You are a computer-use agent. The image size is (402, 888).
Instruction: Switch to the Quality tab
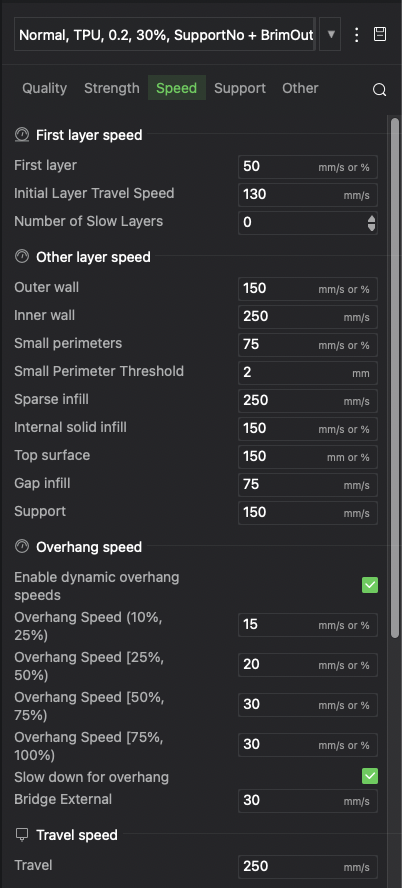pos(44,88)
